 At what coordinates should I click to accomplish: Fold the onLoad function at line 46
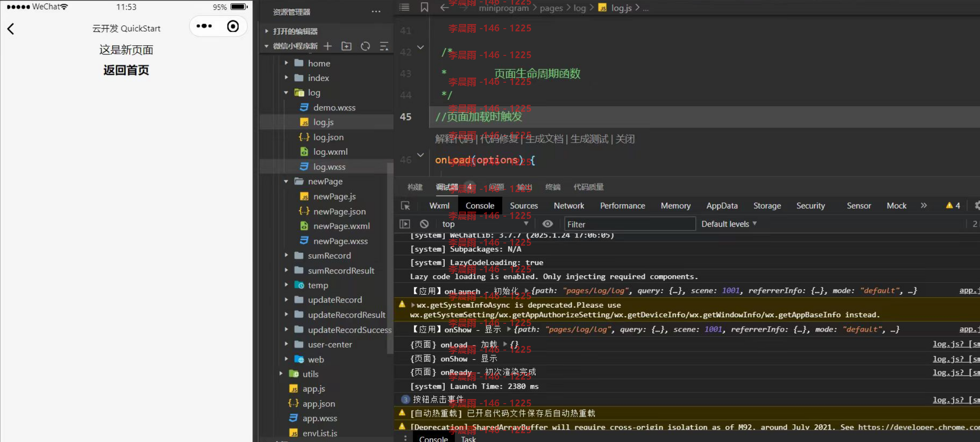pos(420,155)
